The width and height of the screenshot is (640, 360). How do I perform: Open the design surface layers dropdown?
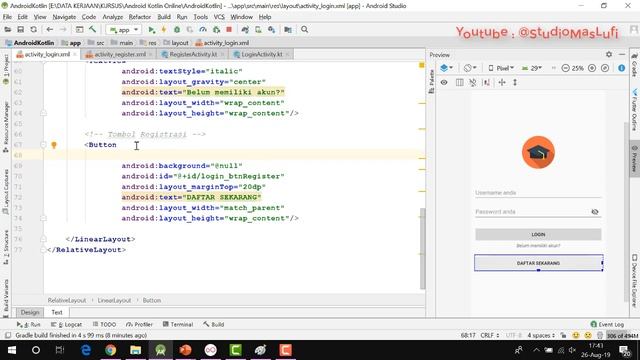[x=446, y=68]
